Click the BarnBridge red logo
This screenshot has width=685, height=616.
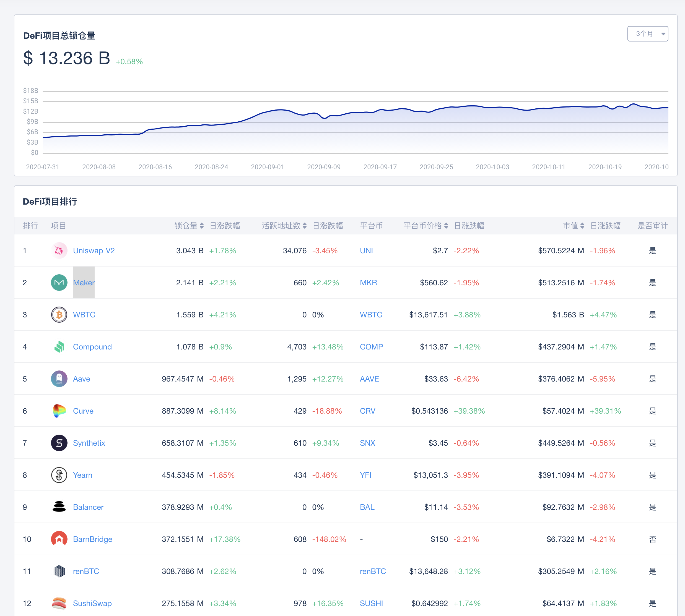coord(59,539)
